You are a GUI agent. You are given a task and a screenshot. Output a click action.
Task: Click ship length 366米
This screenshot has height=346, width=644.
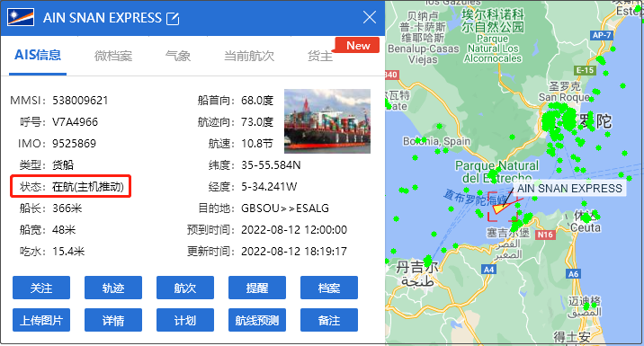(x=67, y=208)
